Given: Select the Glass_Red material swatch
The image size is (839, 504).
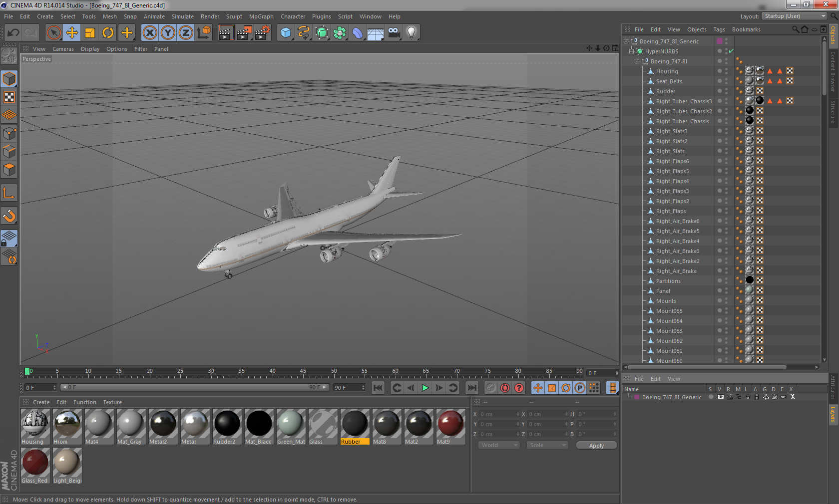Looking at the screenshot, I should point(35,466).
